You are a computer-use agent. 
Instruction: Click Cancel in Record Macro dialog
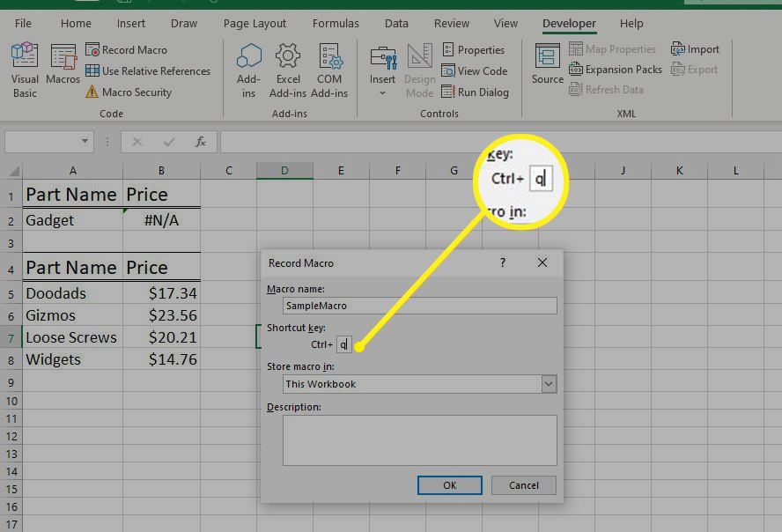point(524,485)
